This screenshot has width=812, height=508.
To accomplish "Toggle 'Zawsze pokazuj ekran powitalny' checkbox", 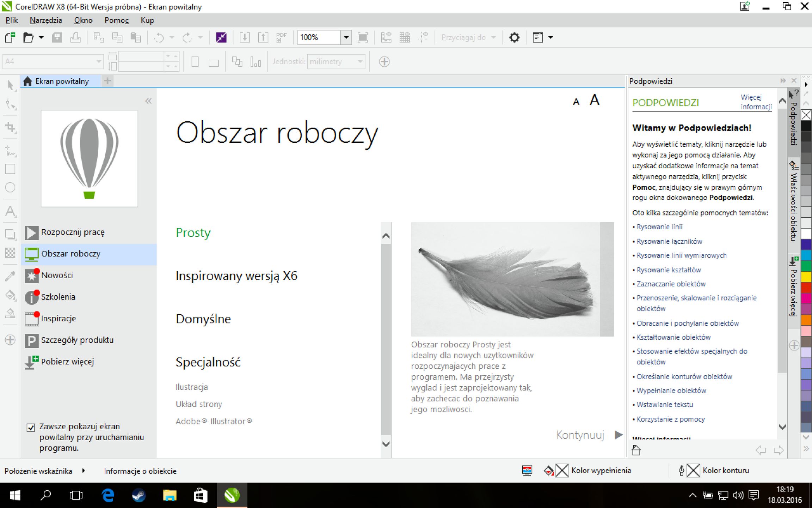I will click(31, 427).
